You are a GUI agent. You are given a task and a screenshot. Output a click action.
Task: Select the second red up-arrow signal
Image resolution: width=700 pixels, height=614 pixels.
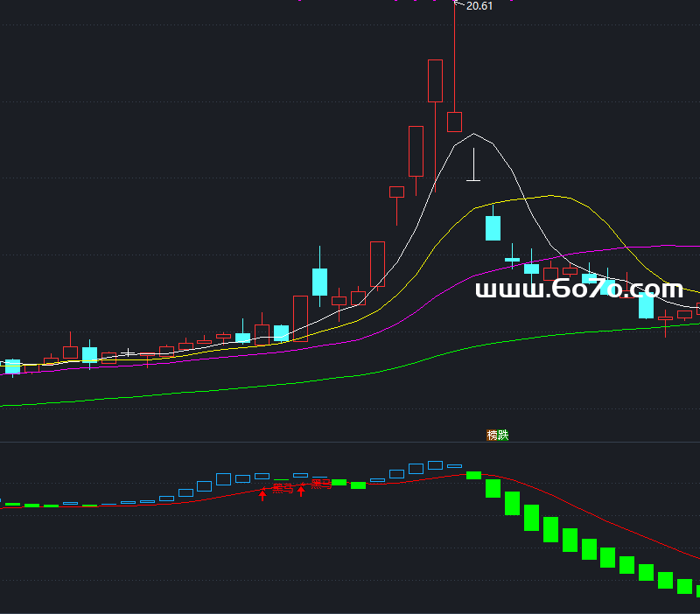(x=301, y=490)
